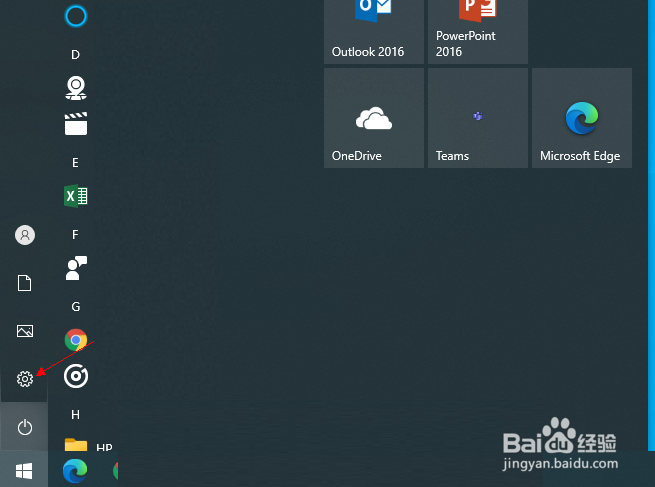This screenshot has width=655, height=487.
Task: Open the OneDrive tile
Action: [374, 118]
